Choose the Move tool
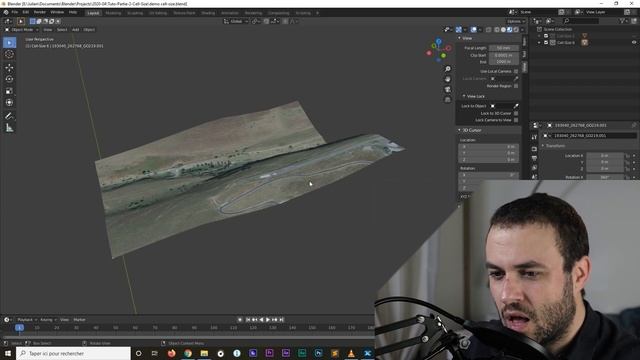640x360 pixels. coord(9,67)
